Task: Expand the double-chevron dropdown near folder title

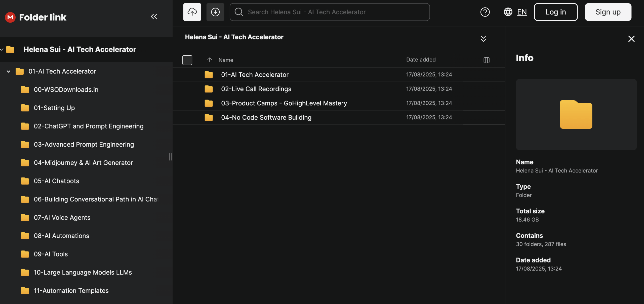Action: 483,38
